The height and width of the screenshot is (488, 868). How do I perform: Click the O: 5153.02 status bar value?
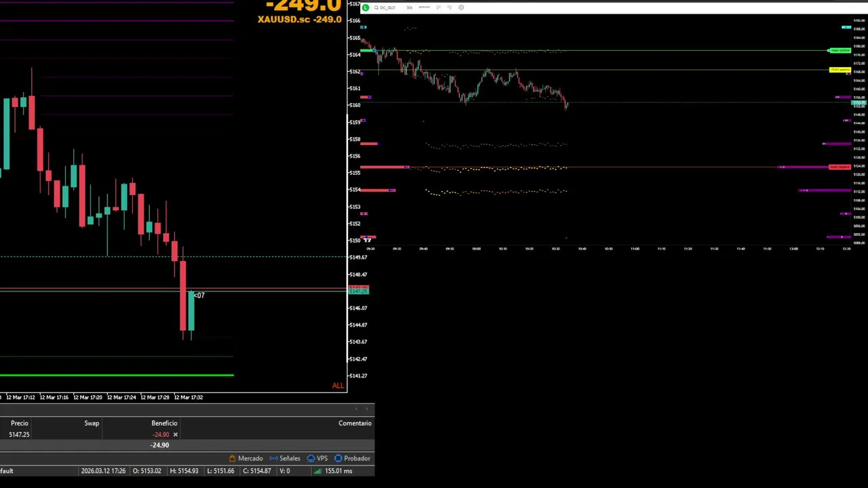coord(146,471)
